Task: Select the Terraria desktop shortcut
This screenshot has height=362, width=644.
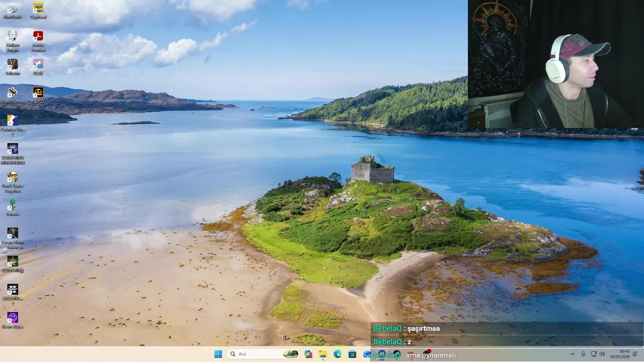Action: (13, 208)
